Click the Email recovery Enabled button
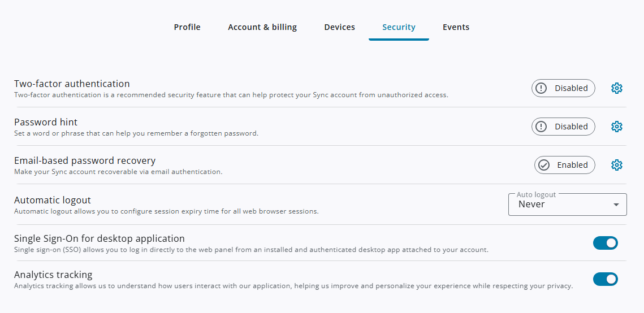This screenshot has height=313, width=644. pos(565,165)
